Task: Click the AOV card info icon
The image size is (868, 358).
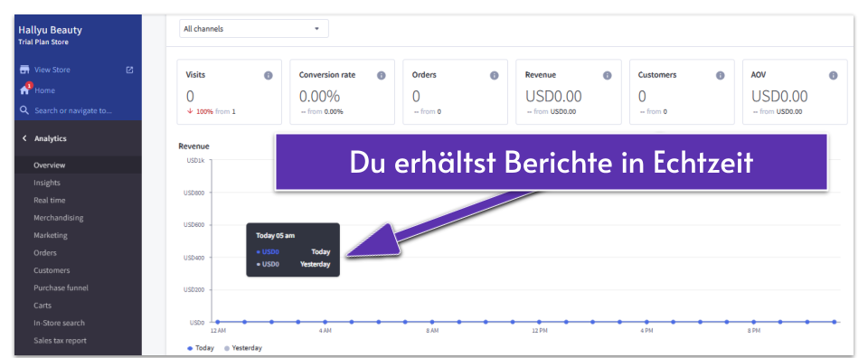Action: [x=833, y=75]
